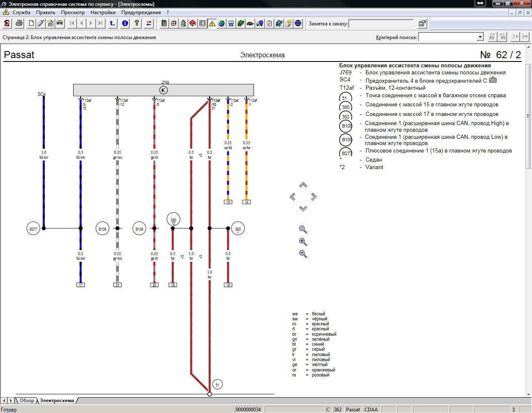Click the red book icon in toolbar
The image size is (532, 413).
pos(193,24)
